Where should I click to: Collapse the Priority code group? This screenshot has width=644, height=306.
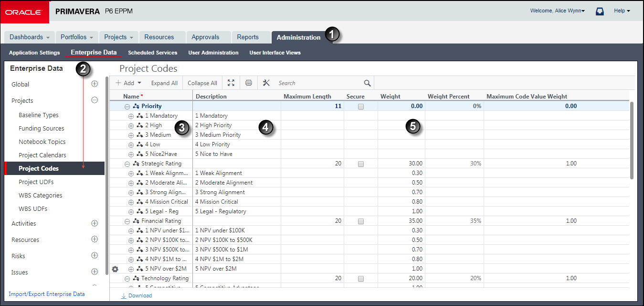127,107
